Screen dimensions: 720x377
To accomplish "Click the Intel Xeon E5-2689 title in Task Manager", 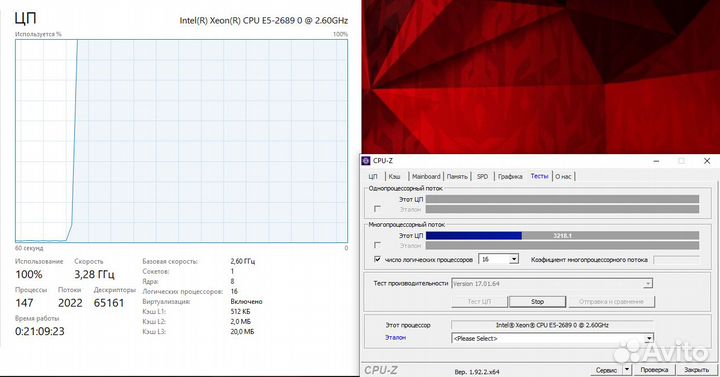I will 264,21.
